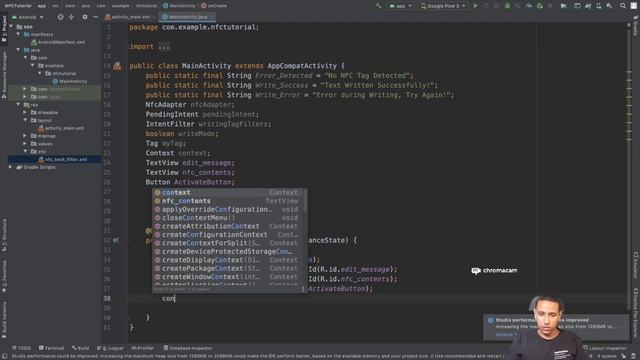The height and width of the screenshot is (360, 640).
Task: Collapse the layout folder
Action: tap(25, 120)
